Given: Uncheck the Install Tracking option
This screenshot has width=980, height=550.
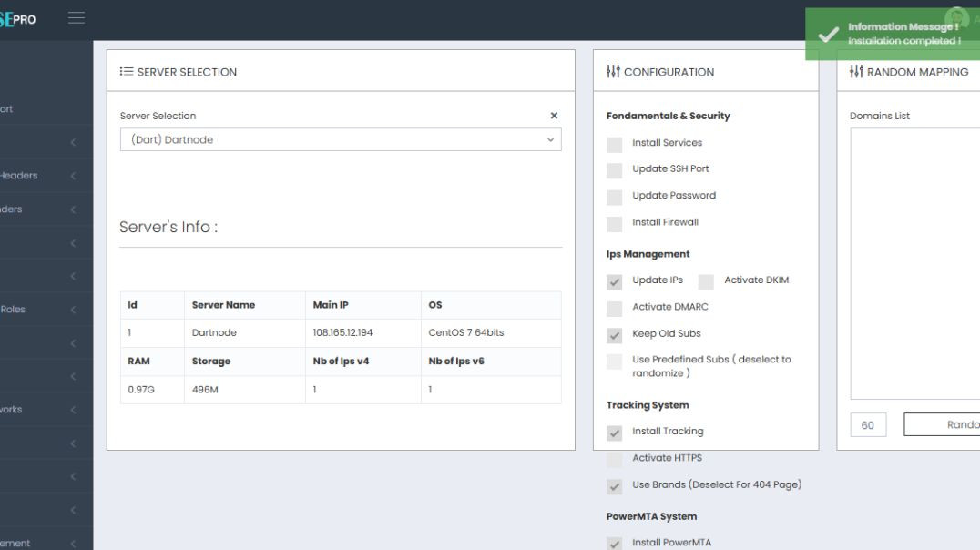Looking at the screenshot, I should click(614, 433).
